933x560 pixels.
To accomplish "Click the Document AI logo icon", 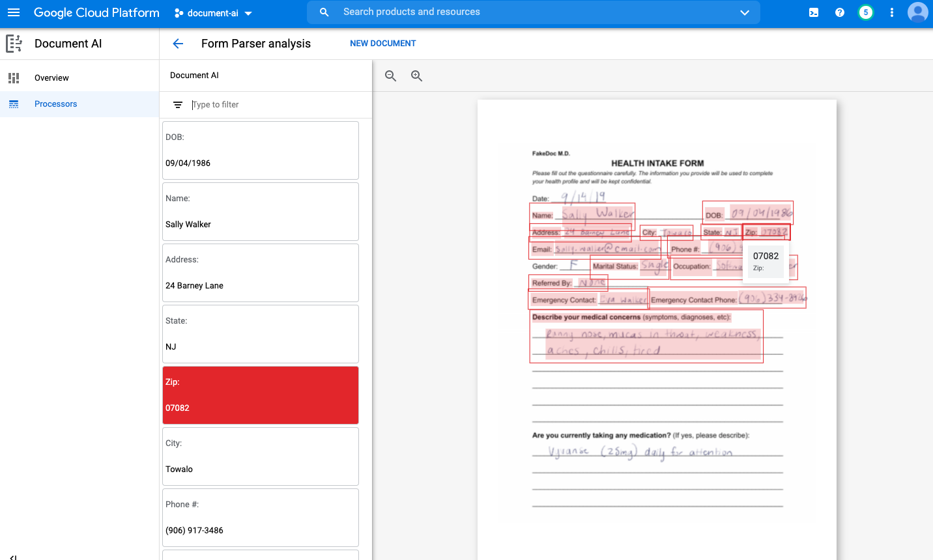I will coord(14,43).
